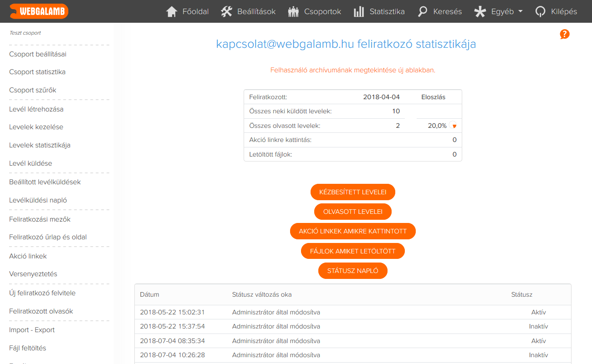Open the Beállítások menu label

(x=256, y=11)
